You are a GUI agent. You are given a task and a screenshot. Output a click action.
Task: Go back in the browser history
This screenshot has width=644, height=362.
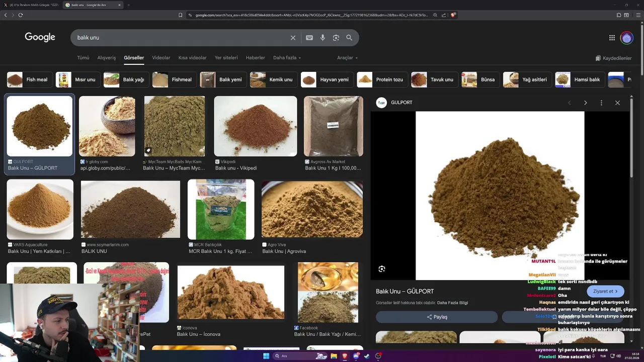point(6,15)
